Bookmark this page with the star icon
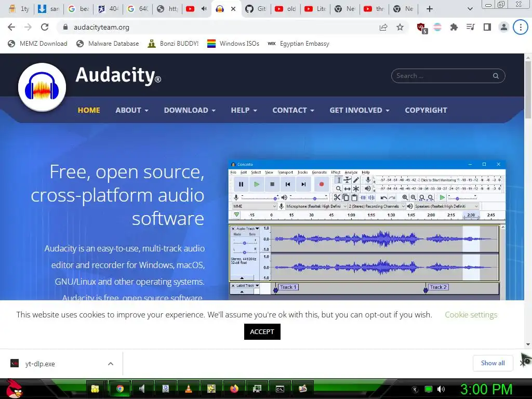The image size is (532, 399). 400,27
